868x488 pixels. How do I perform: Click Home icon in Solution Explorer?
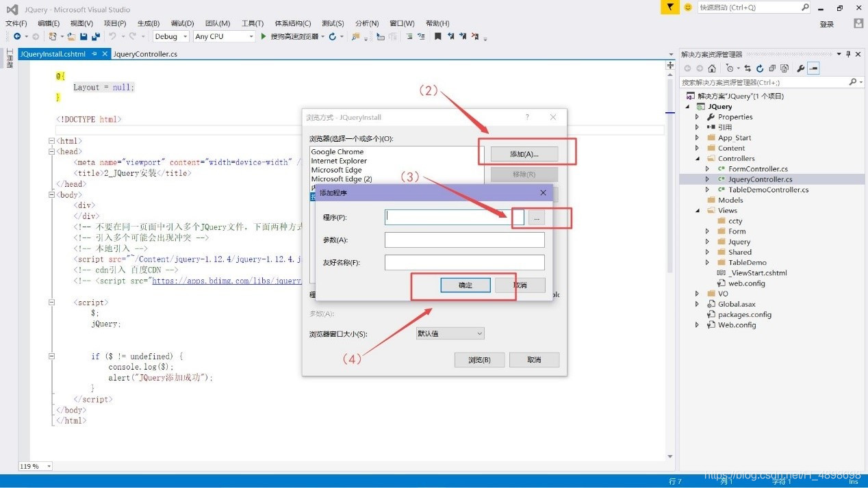[x=712, y=68]
